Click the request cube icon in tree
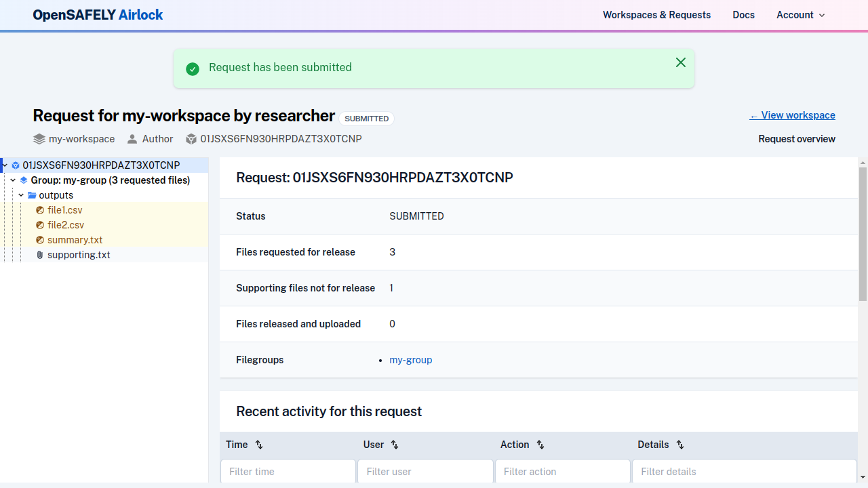The width and height of the screenshot is (868, 488). coord(16,165)
